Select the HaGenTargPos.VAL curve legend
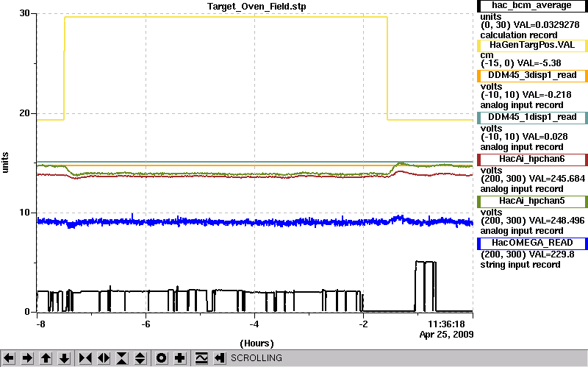This screenshot has height=367, width=588. tap(531, 46)
